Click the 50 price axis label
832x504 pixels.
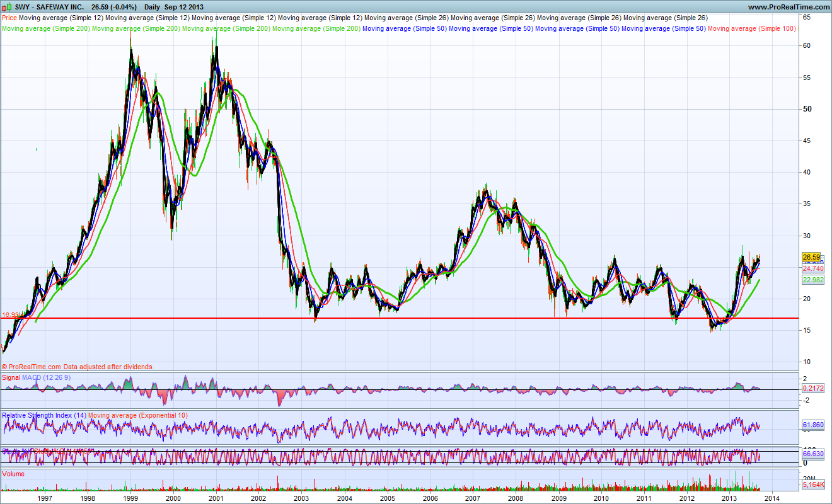point(807,109)
